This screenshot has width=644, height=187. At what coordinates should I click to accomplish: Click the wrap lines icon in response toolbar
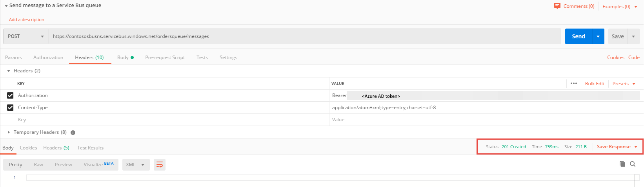coord(160,165)
